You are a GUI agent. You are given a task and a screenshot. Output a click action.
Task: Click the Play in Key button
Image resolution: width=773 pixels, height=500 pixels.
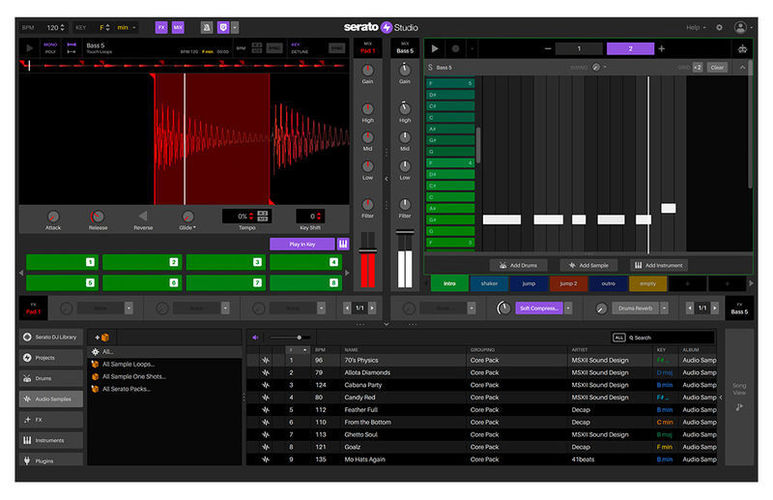pos(302,244)
